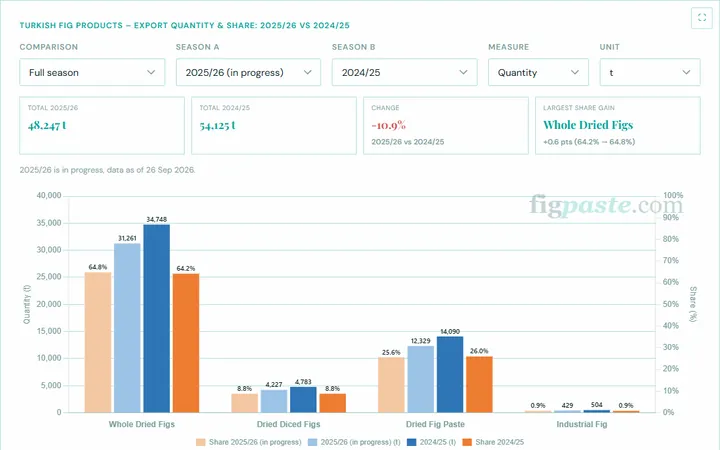This screenshot has height=450, width=720.
Task: Click the Share (%) right axis title
Action: (x=693, y=304)
